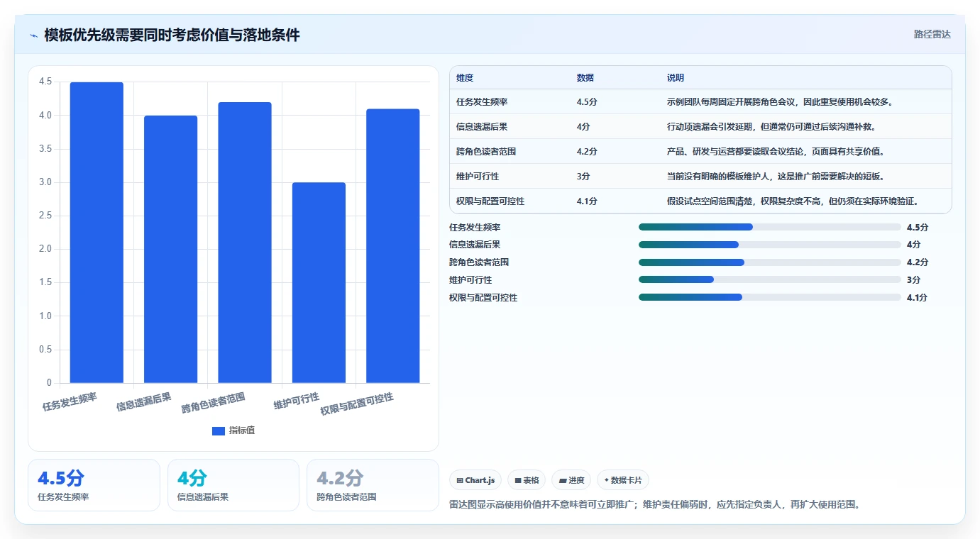Open the 4.5分 任务发生频率 stat card

pyautogui.click(x=94, y=485)
